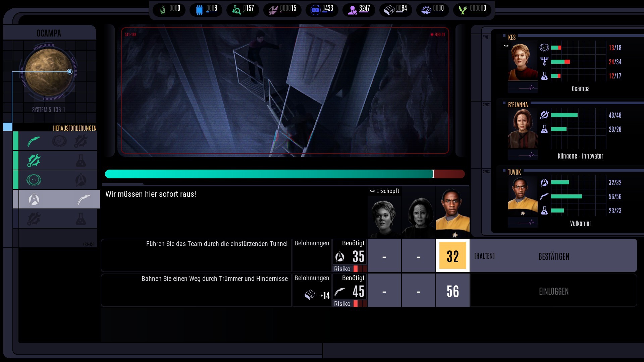This screenshot has height=362, width=644.
Task: Click Tuvok's portrait in the team selector
Action: click(x=453, y=213)
